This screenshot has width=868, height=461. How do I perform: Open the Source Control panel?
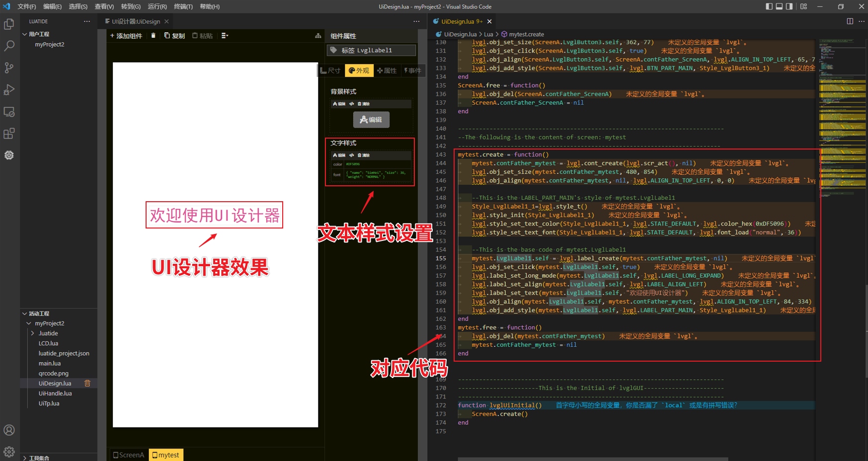click(9, 68)
